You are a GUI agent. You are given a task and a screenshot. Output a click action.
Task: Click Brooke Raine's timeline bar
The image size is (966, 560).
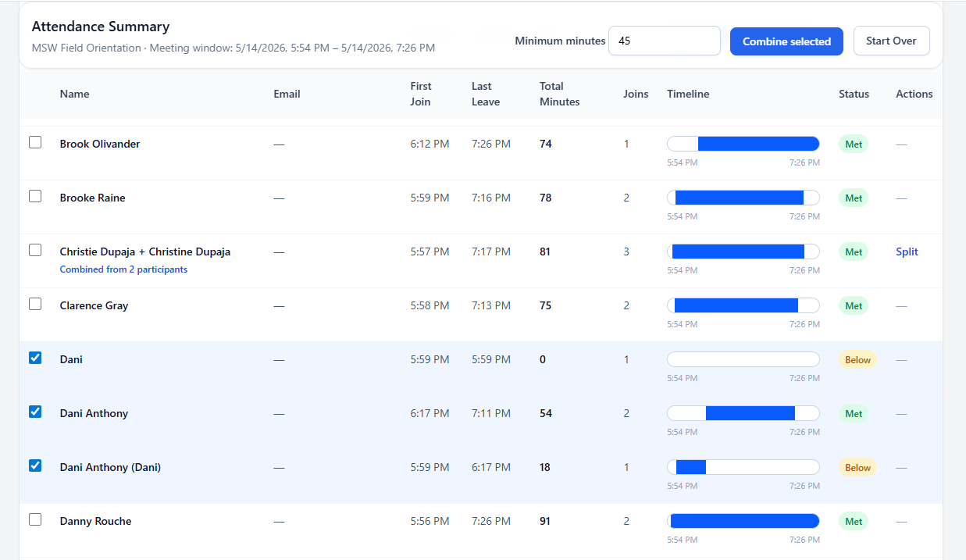click(743, 198)
